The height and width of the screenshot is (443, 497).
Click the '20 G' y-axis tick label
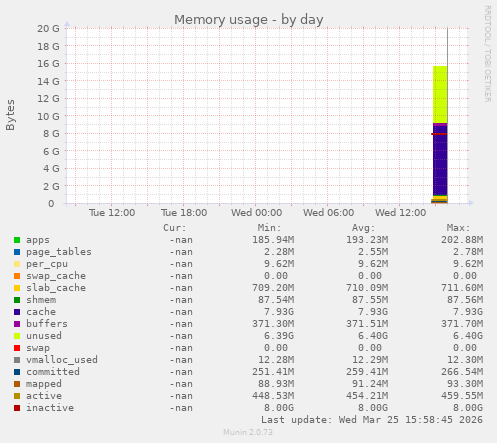[48, 29]
